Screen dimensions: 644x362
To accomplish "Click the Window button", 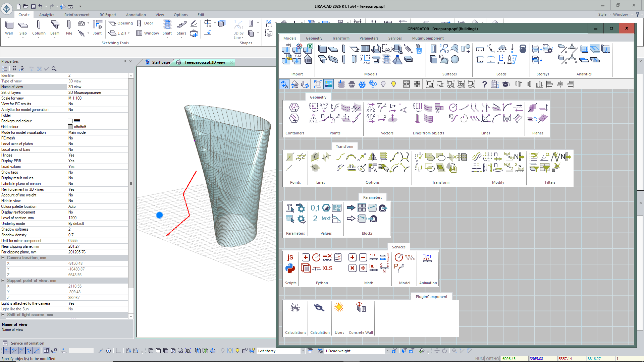I will click(x=148, y=33).
